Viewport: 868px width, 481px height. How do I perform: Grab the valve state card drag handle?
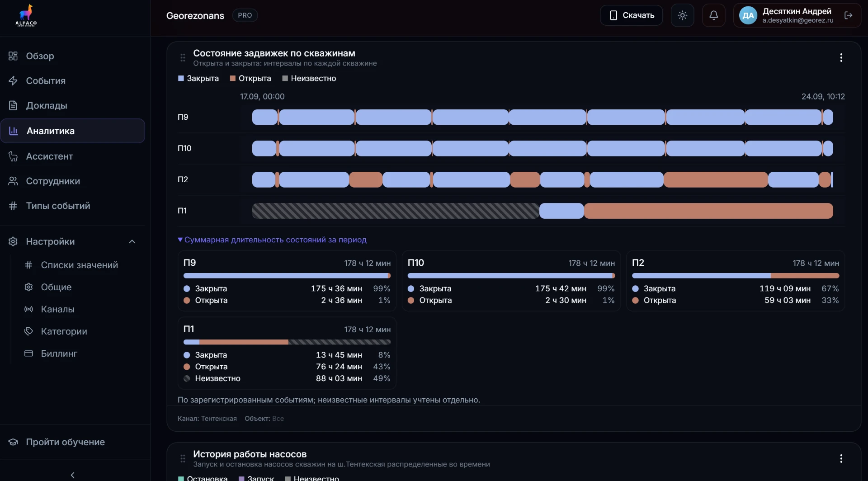(183, 57)
